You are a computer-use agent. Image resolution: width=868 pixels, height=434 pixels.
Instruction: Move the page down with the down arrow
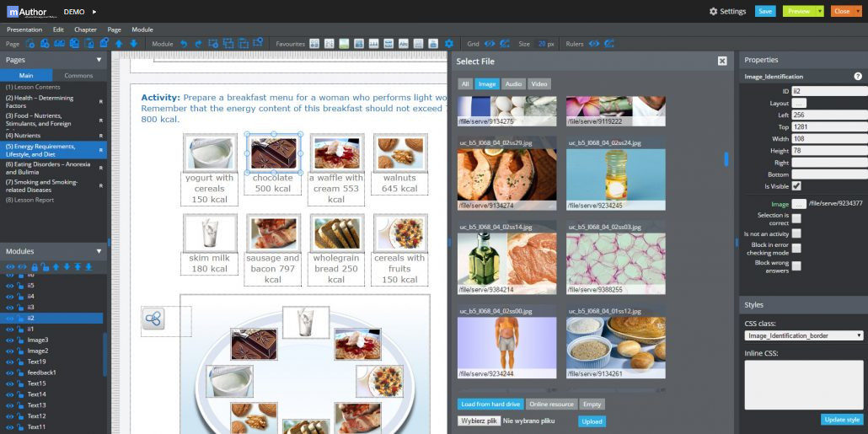[133, 44]
